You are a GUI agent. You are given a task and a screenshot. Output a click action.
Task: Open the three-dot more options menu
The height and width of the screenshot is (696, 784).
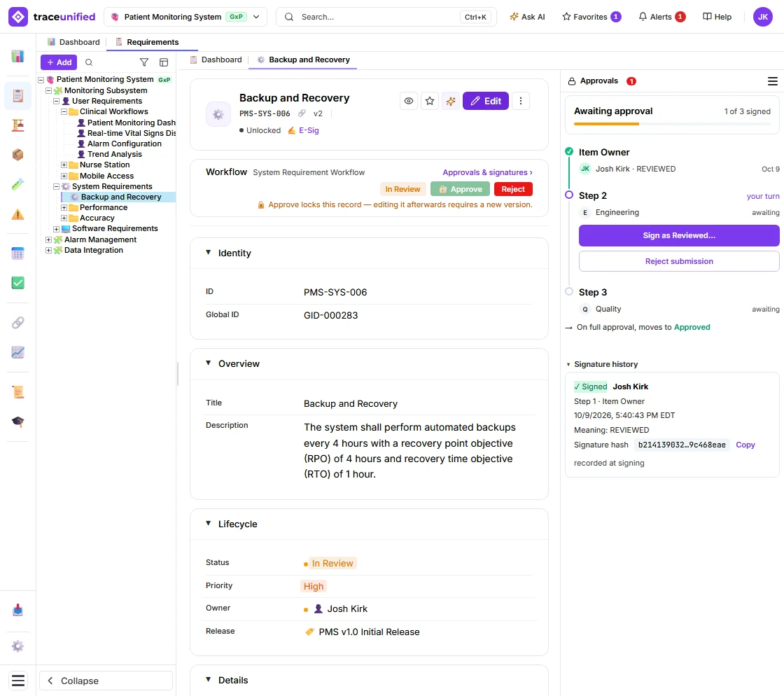coord(521,101)
